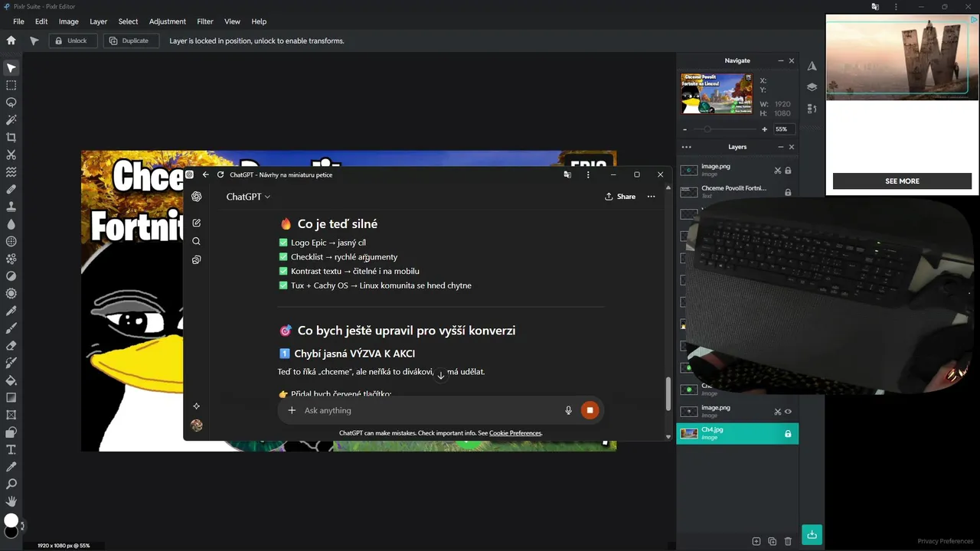Delete layer with trash icon

[788, 541]
